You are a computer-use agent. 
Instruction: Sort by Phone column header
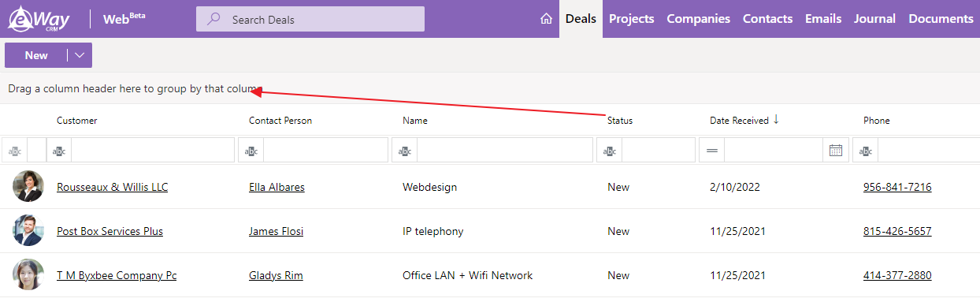[876, 121]
